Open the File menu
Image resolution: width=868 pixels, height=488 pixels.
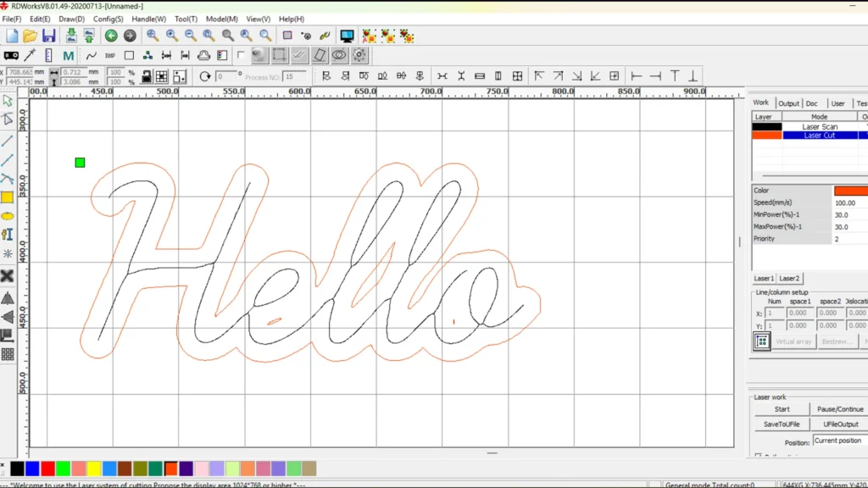coord(12,19)
